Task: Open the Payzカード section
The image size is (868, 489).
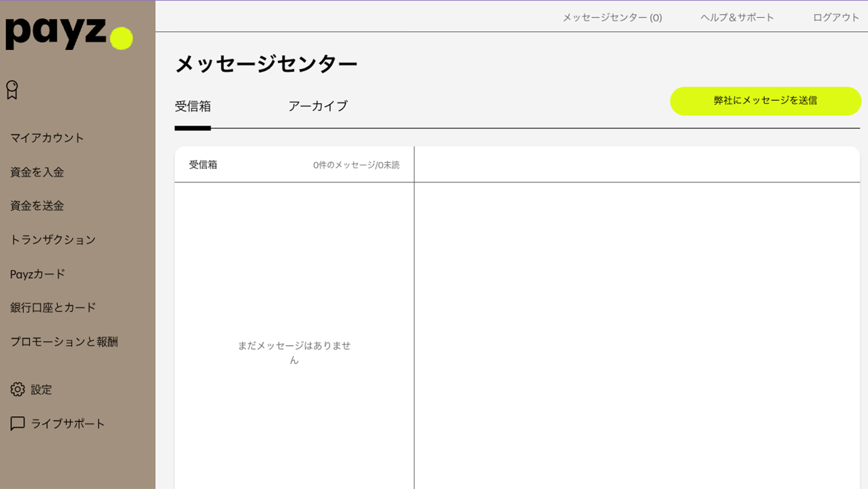Action: coord(38,274)
